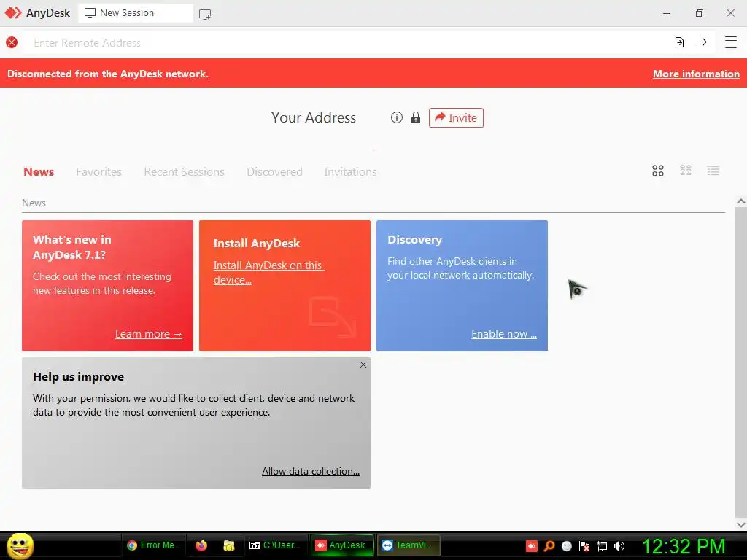
Task: Switch to the Recent Sessions tab
Action: (184, 172)
